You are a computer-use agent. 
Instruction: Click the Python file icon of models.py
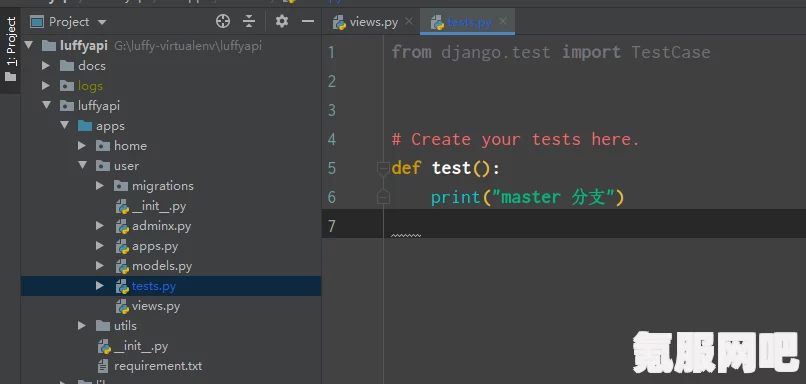pyautogui.click(x=122, y=266)
